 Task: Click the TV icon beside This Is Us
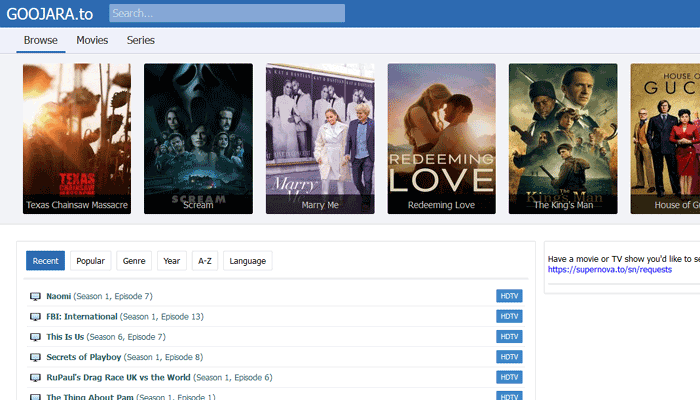[x=35, y=337]
